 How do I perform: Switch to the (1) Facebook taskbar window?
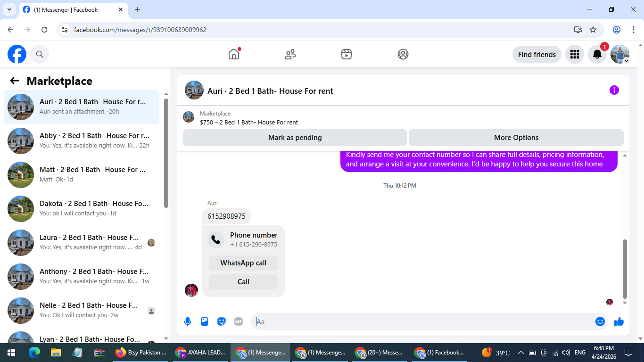pos(440,353)
